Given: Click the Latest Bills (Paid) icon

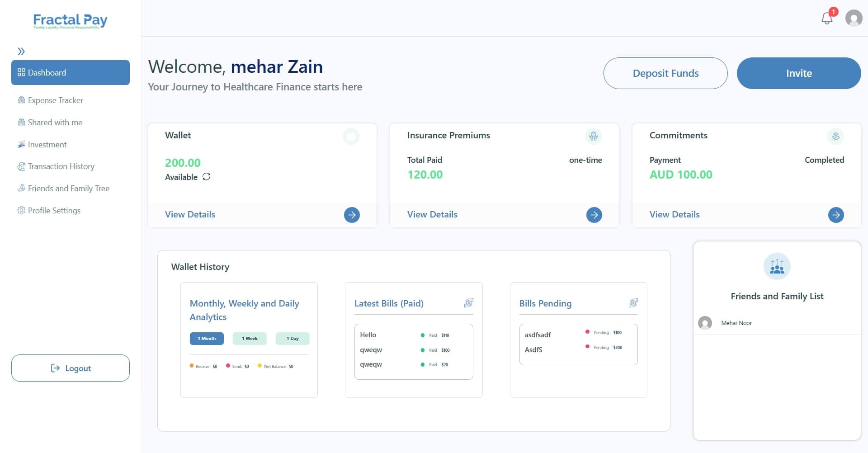Looking at the screenshot, I should click(469, 303).
